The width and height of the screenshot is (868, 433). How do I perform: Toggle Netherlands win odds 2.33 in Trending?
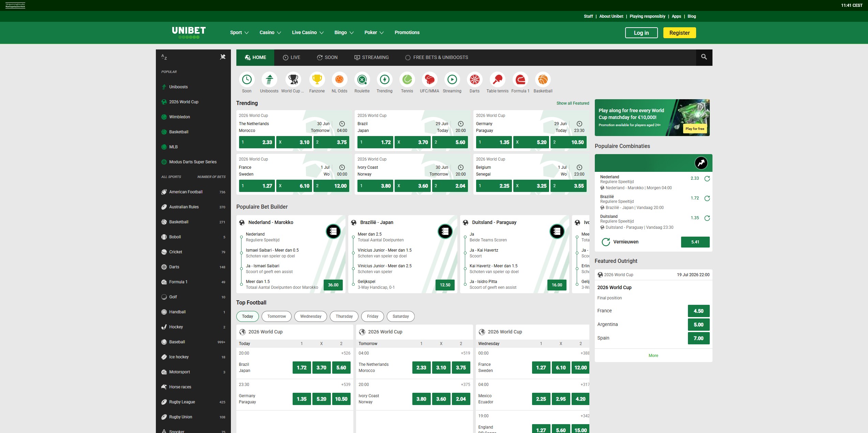[257, 142]
